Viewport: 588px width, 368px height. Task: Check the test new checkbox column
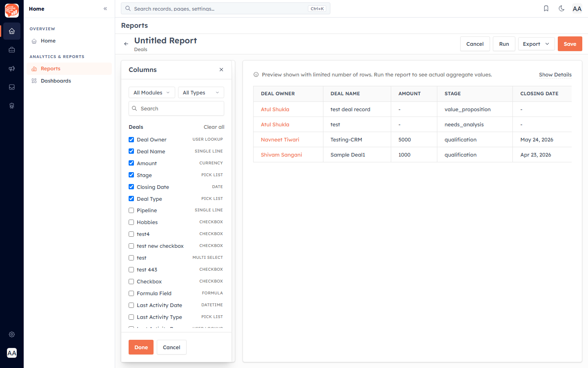[x=131, y=246]
